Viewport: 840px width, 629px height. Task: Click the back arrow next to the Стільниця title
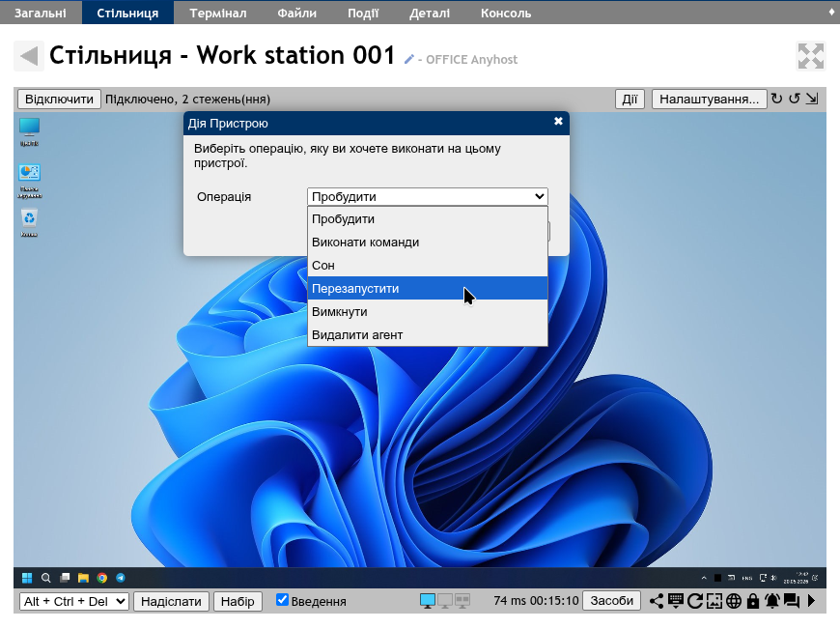(x=28, y=56)
